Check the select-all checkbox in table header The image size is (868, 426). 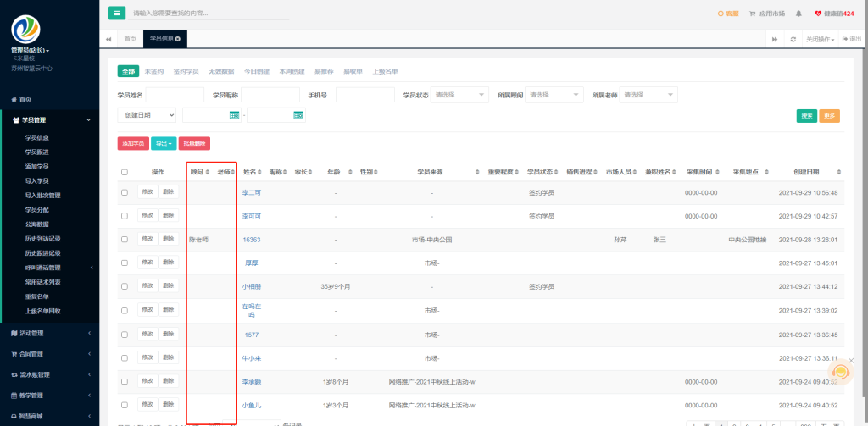pyautogui.click(x=125, y=172)
